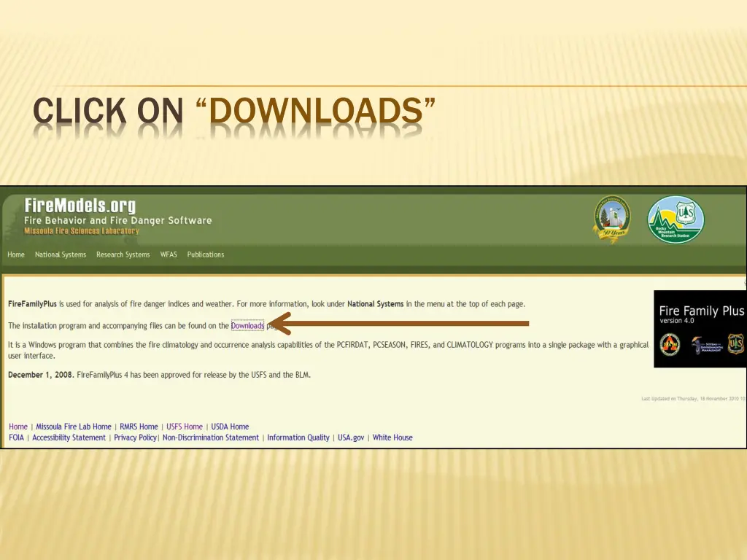The height and width of the screenshot is (560, 747).
Task: Click the Rocky Mountain Research Station shield
Action: 675,218
